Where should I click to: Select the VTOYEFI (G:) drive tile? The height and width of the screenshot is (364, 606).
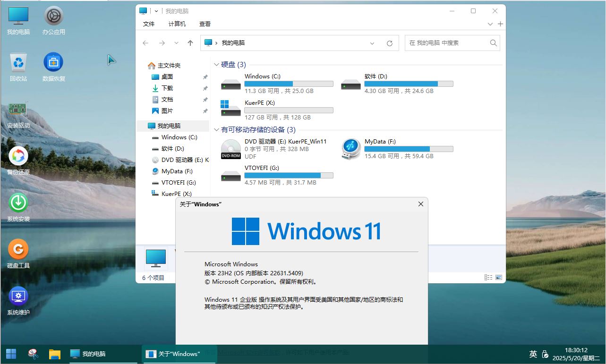click(277, 175)
